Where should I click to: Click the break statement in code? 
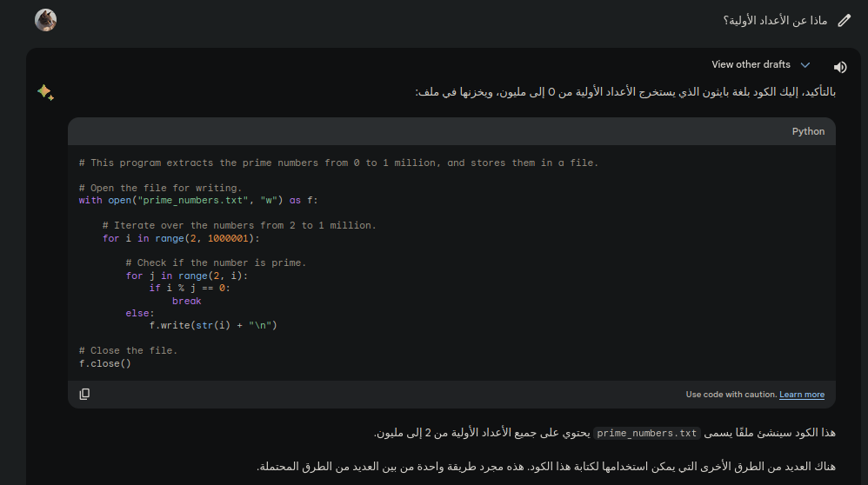(186, 301)
